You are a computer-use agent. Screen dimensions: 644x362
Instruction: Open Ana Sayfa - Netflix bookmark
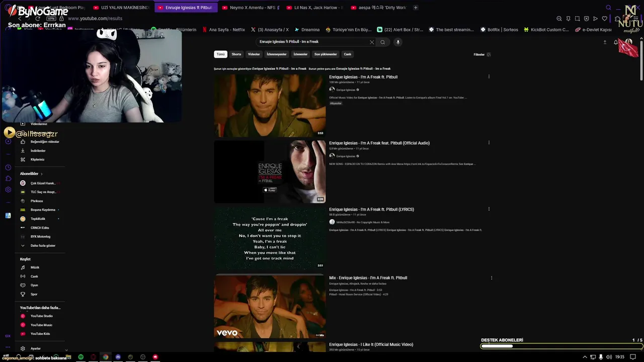[223, 30]
